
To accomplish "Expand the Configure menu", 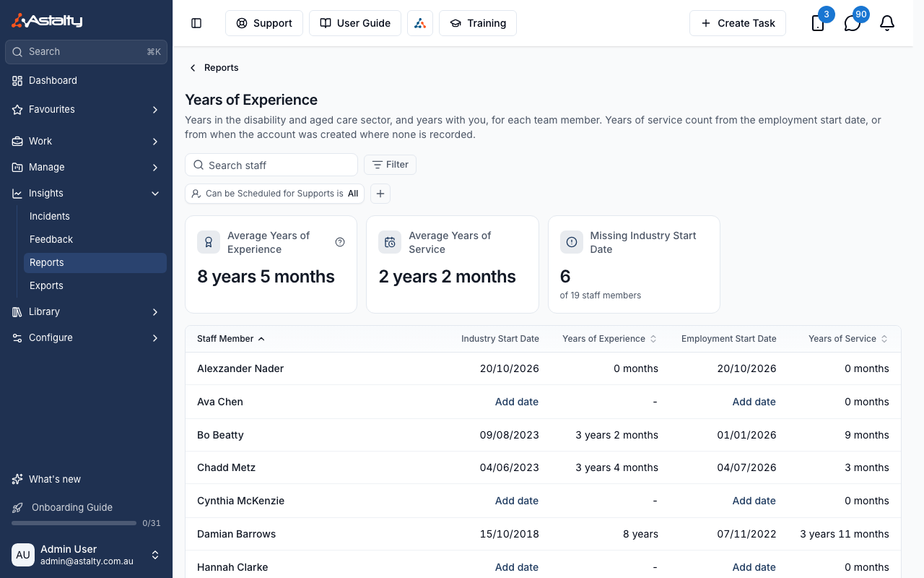I will tap(87, 338).
